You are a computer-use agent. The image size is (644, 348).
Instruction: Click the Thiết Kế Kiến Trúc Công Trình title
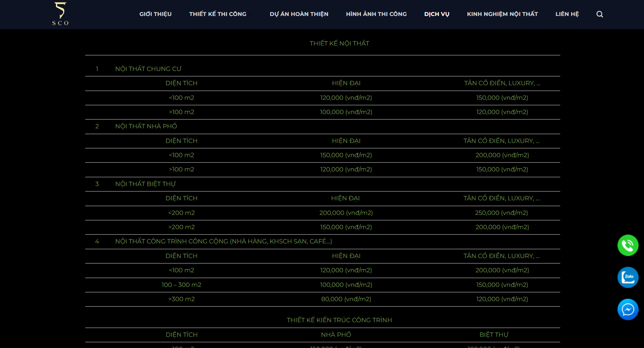tap(339, 320)
